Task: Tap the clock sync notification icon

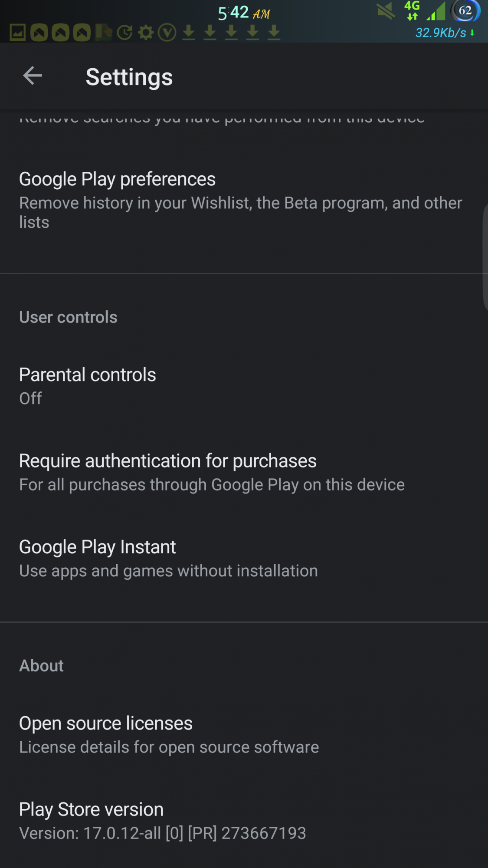Action: 125,33
